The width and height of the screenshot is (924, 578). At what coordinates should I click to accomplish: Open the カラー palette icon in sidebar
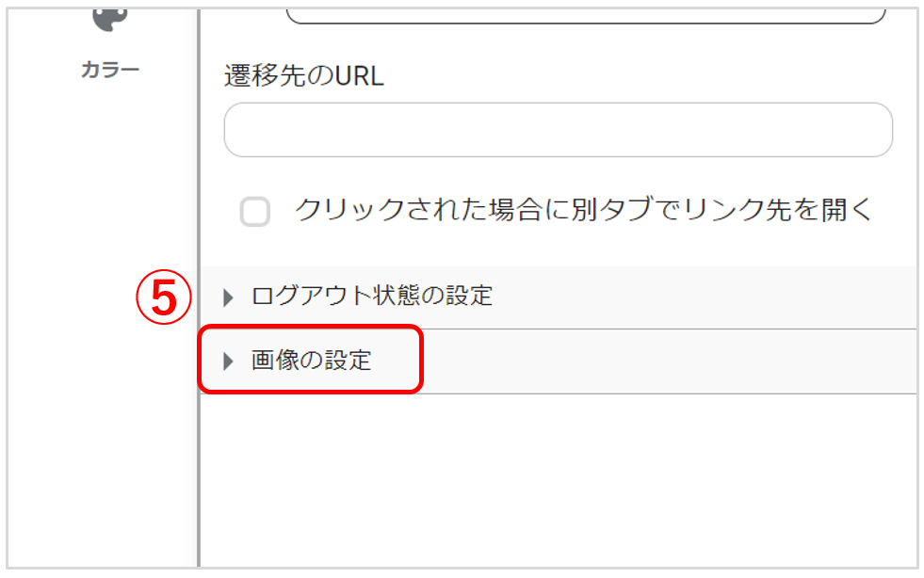(x=110, y=20)
